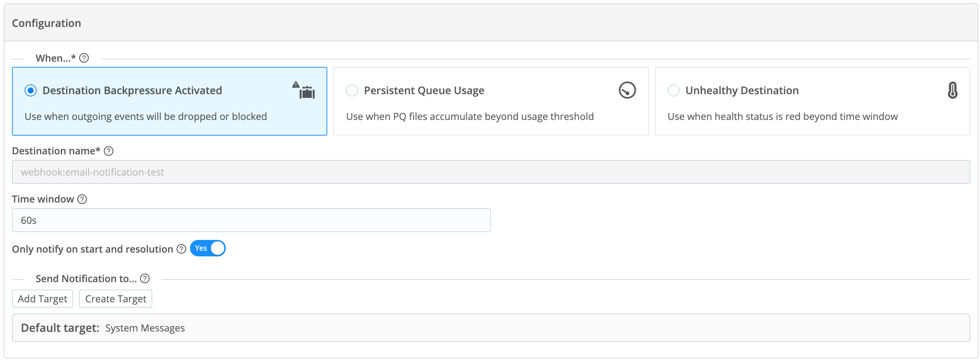Open the help tooltip next to Time window

coord(82,200)
